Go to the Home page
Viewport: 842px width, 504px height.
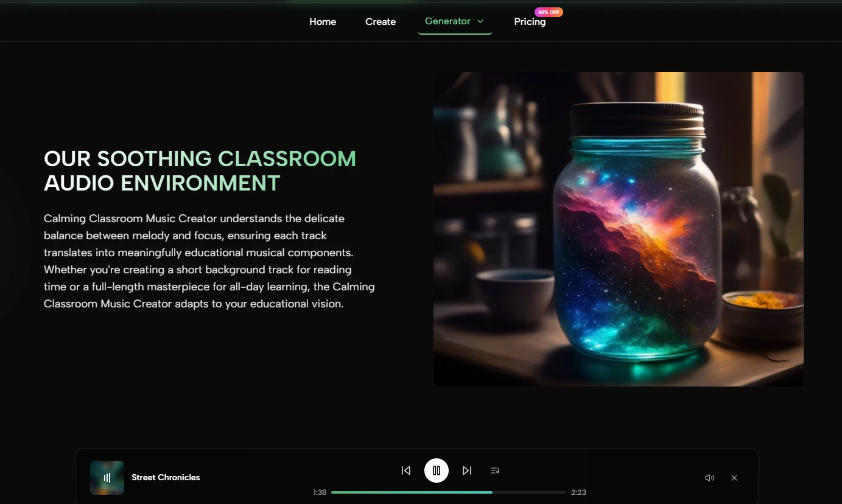coord(323,21)
